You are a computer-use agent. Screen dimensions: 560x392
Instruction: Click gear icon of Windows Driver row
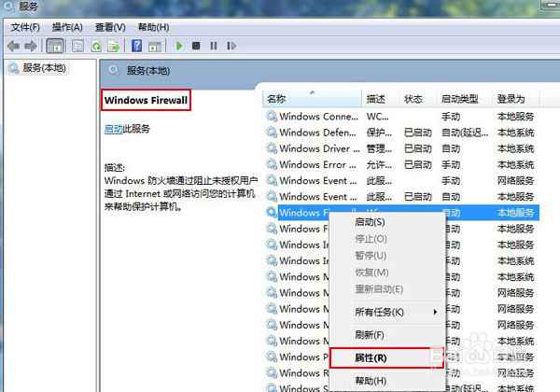click(272, 148)
